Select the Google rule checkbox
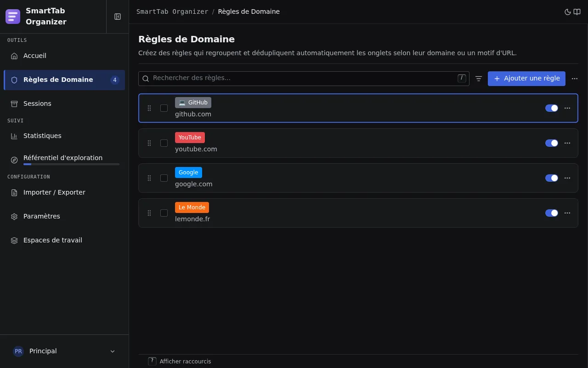Viewport: 588px width, 368px height. pos(164,178)
